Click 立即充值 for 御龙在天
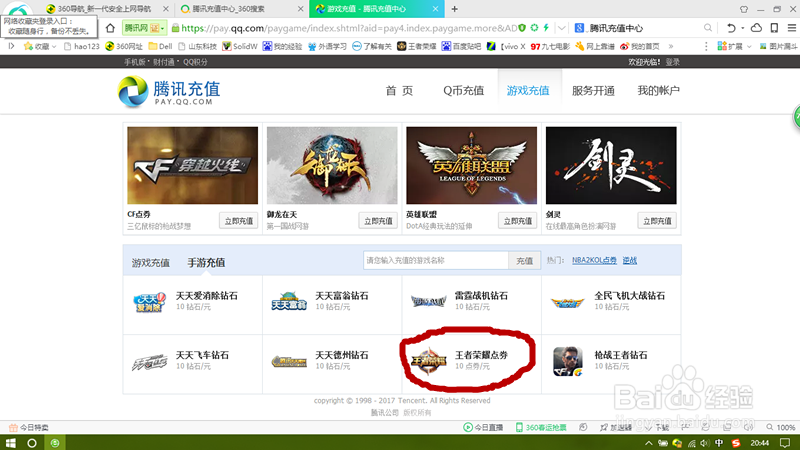Viewport: 800px width, 450px height. 378,221
